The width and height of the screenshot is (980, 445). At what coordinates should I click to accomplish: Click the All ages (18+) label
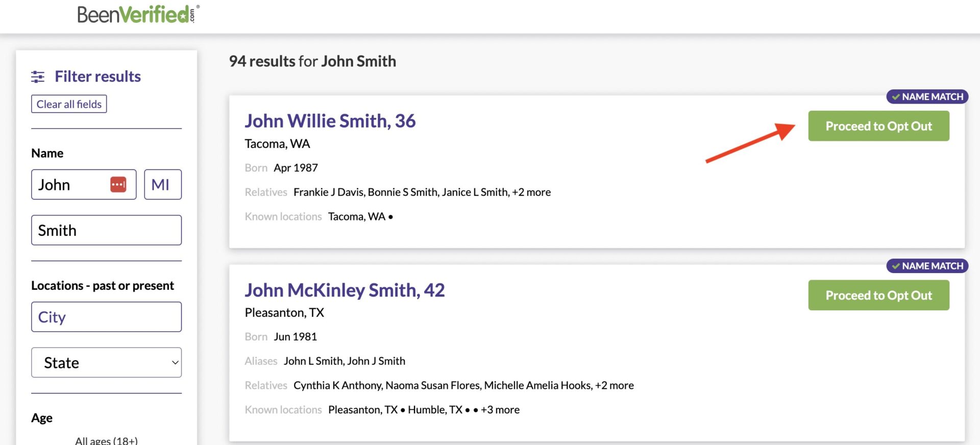point(106,440)
